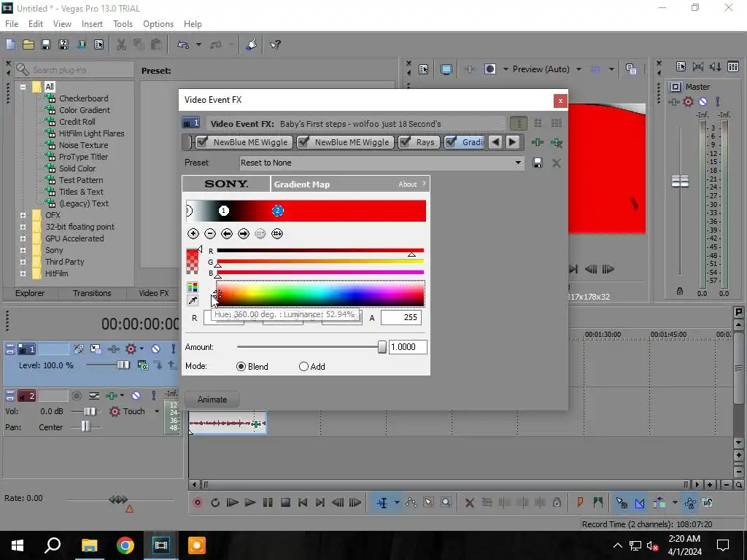Image resolution: width=747 pixels, height=560 pixels.
Task: Open the Insert menu
Action: (92, 24)
